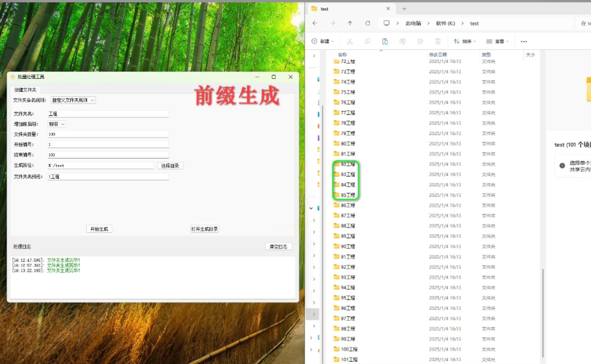
Task: Click the Paste clipboard icon
Action: point(385,41)
